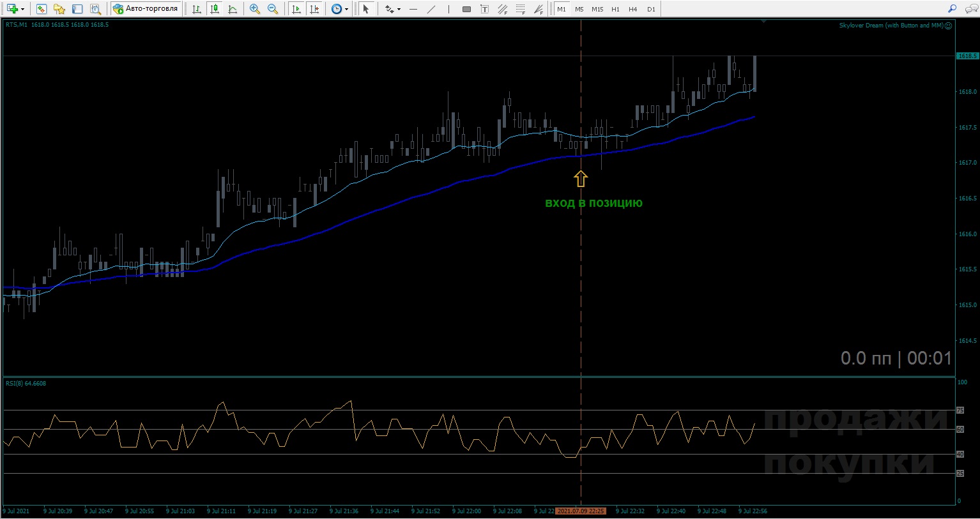Switch to the H1 timeframe
The height and width of the screenshot is (519, 980).
[x=615, y=9]
